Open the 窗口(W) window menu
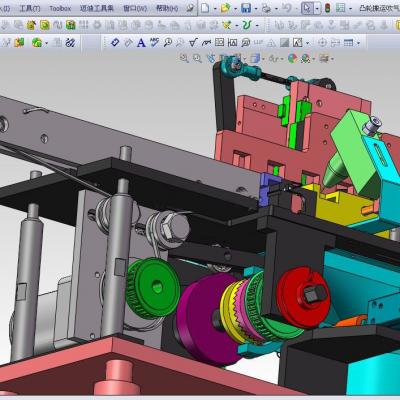This screenshot has height=400, width=400. click(x=135, y=8)
